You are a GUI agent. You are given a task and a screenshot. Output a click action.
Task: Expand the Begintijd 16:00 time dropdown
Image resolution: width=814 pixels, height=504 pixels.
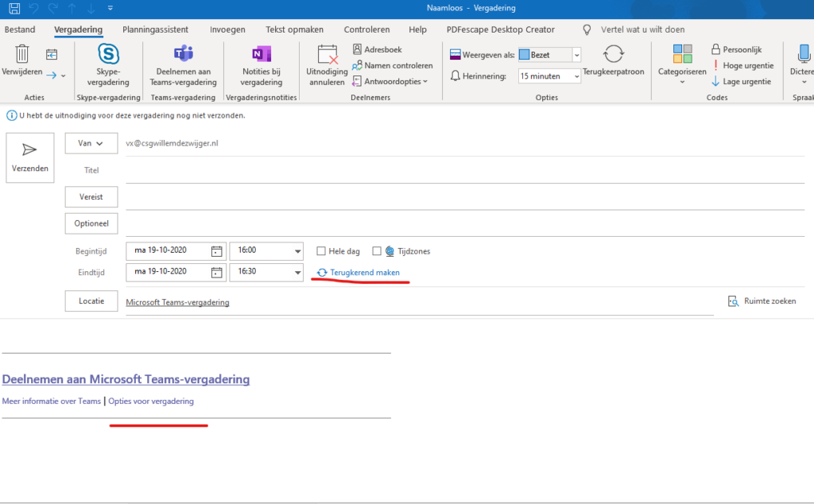[298, 251]
